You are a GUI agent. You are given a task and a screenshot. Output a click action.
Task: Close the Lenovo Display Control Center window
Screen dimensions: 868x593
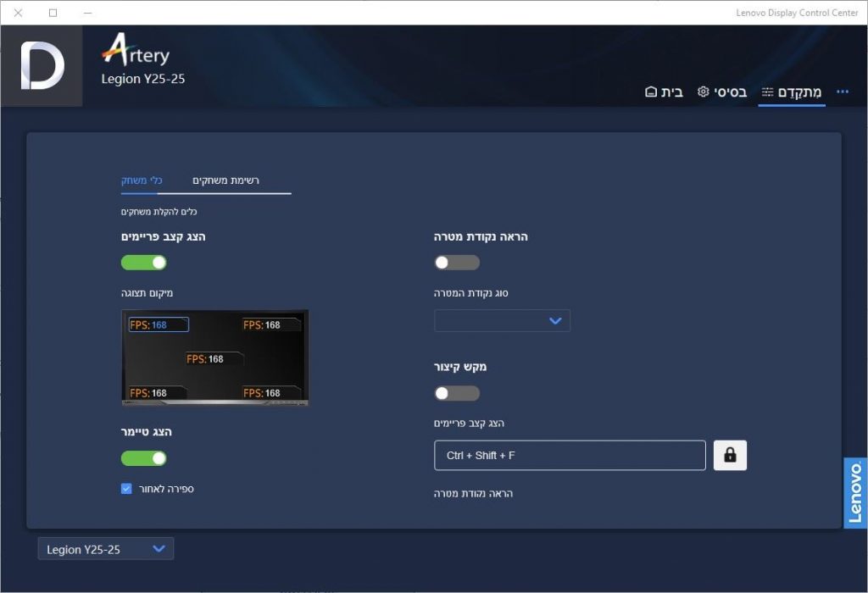(19, 13)
